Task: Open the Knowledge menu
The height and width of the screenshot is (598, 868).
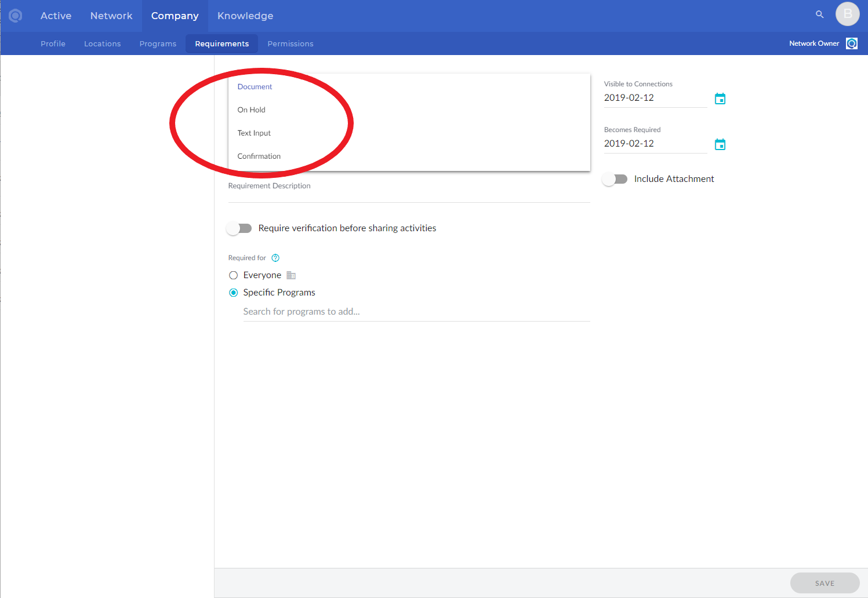Action: [245, 16]
